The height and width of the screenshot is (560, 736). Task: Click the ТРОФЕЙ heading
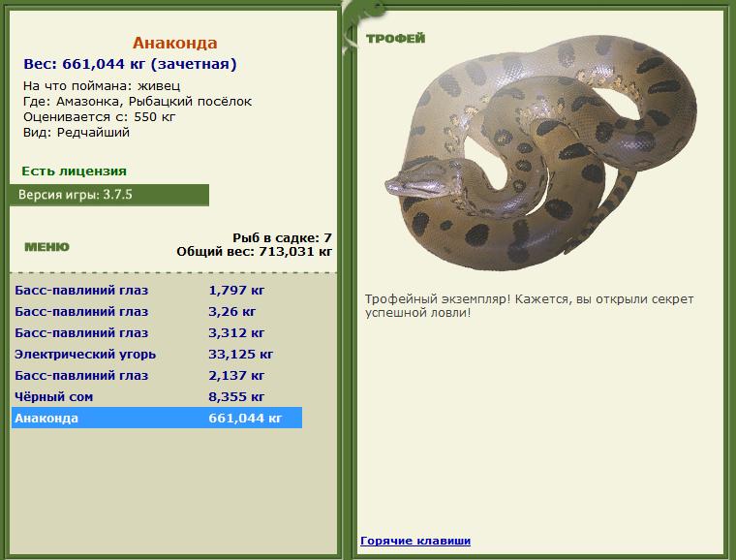coord(396,39)
